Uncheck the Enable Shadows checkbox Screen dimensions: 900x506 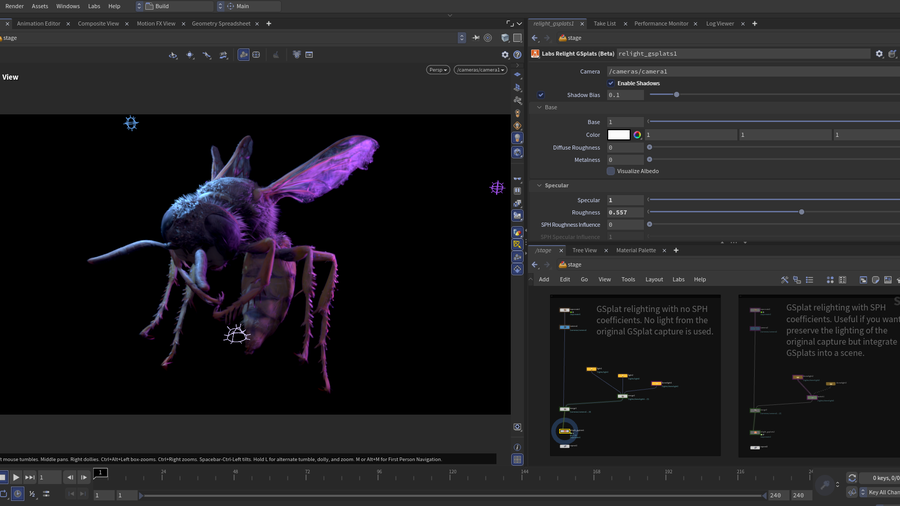611,83
